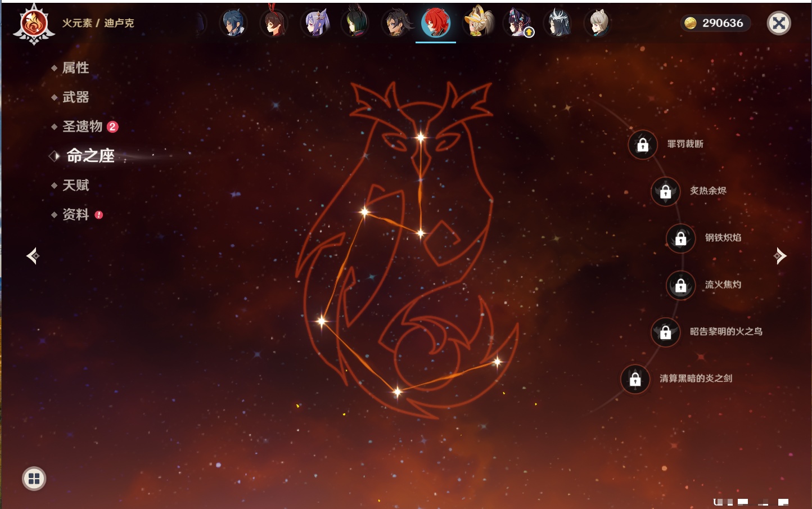Select avatar with yellow upgrade arrow badge
The image size is (812, 509).
coord(518,24)
